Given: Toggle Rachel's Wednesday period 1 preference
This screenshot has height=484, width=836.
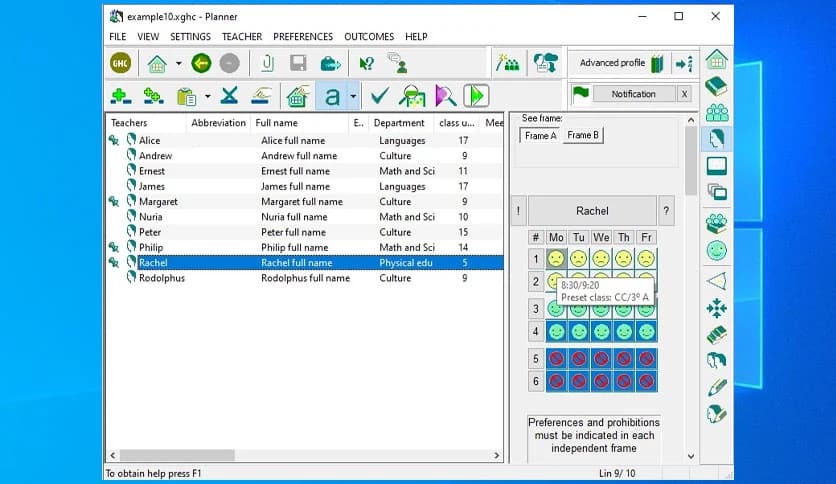Looking at the screenshot, I should (x=601, y=259).
